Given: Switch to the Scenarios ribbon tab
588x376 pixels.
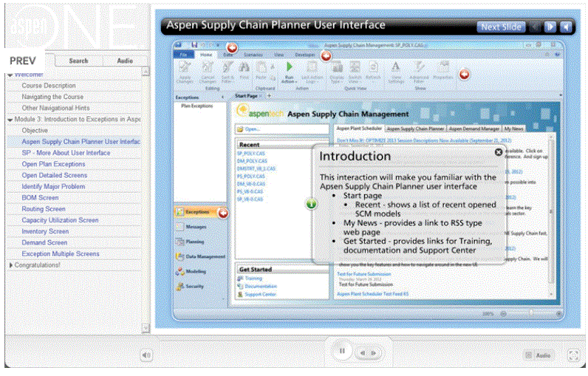Looking at the screenshot, I should (x=253, y=55).
